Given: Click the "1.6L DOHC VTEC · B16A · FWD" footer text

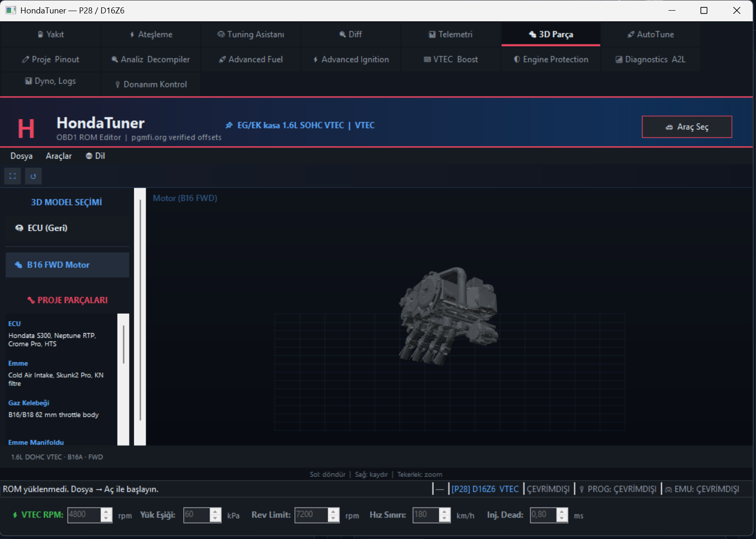Looking at the screenshot, I should click(x=57, y=457).
